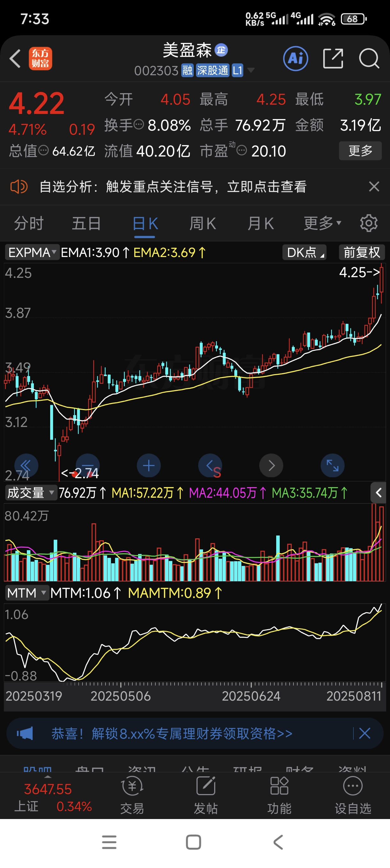This screenshot has height=868, width=390.
Task: Open chart settings gear icon
Action: [369, 223]
